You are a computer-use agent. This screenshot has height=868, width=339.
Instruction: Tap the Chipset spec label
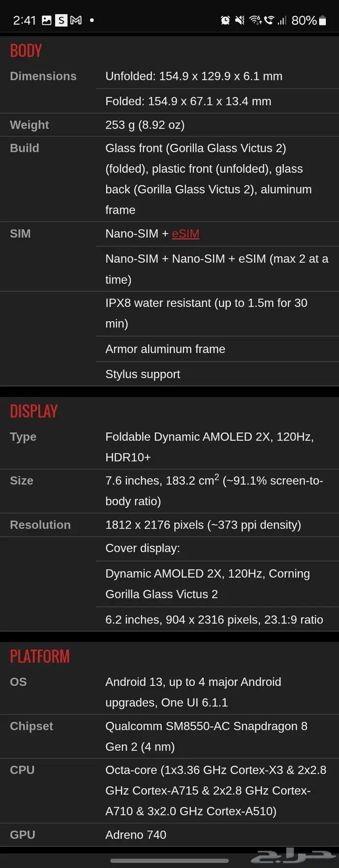(x=31, y=726)
